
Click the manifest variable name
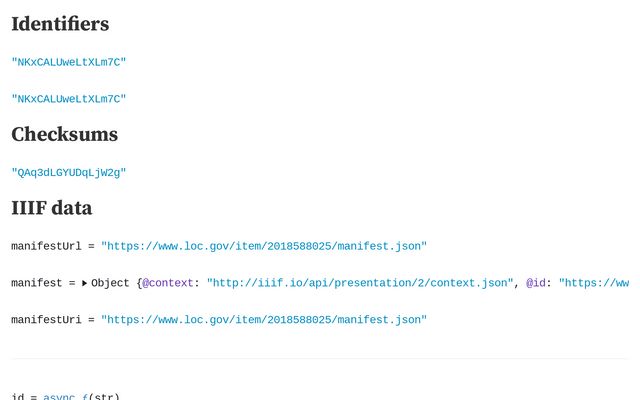[x=37, y=283]
